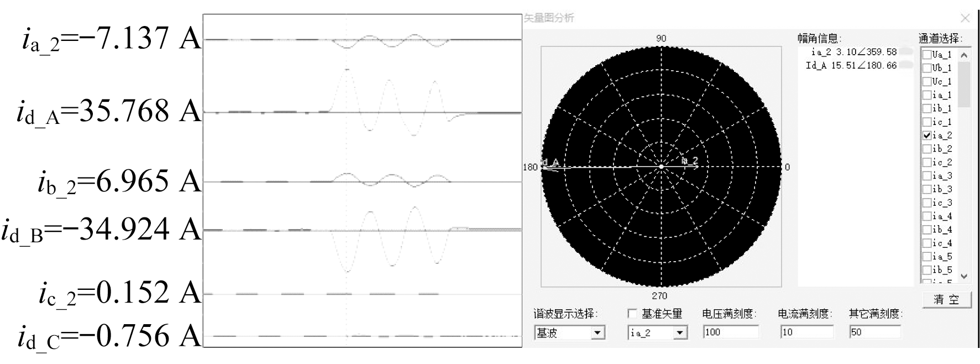Open the 基波 harmonic display dropdown
This screenshot has height=364, width=980.
point(597,333)
